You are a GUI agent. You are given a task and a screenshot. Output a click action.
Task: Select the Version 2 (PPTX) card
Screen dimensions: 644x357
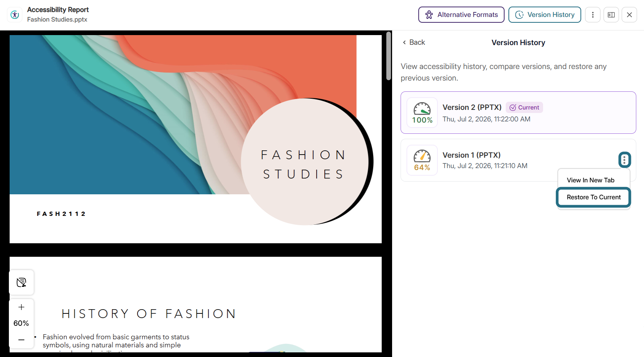click(x=518, y=113)
